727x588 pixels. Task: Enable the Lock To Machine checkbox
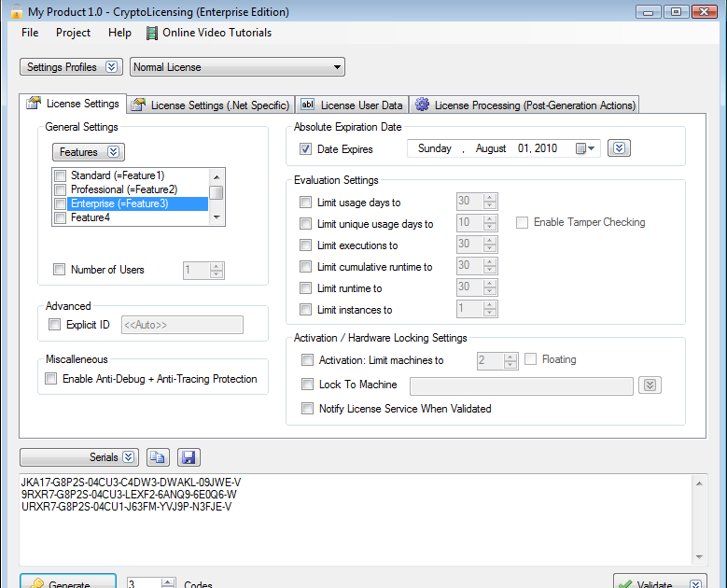(x=307, y=385)
